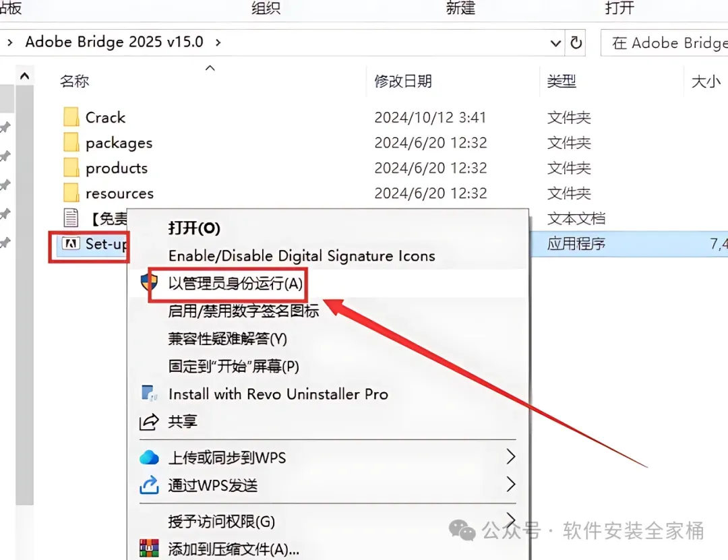Viewport: 728px width, 560px height.
Task: Sort files by the 修改日期 column header
Action: (x=403, y=82)
